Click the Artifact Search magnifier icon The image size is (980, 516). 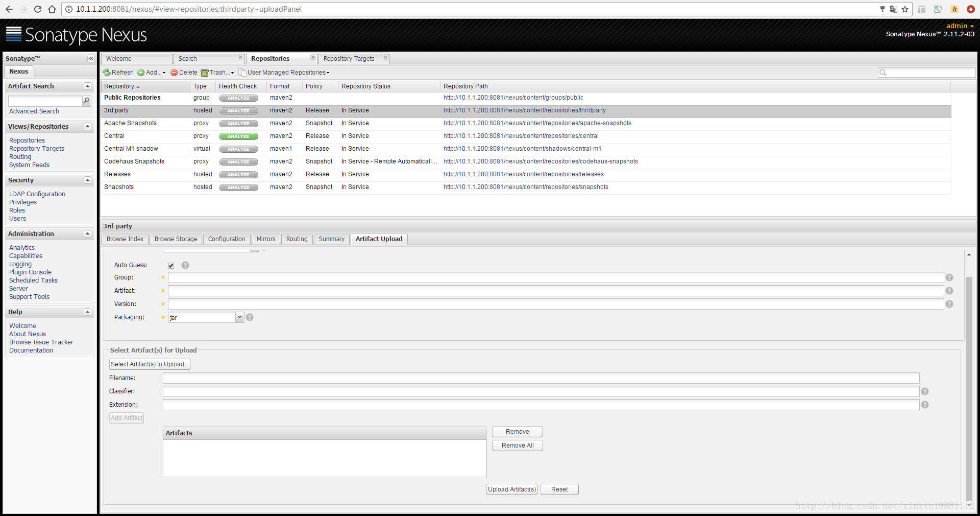87,101
